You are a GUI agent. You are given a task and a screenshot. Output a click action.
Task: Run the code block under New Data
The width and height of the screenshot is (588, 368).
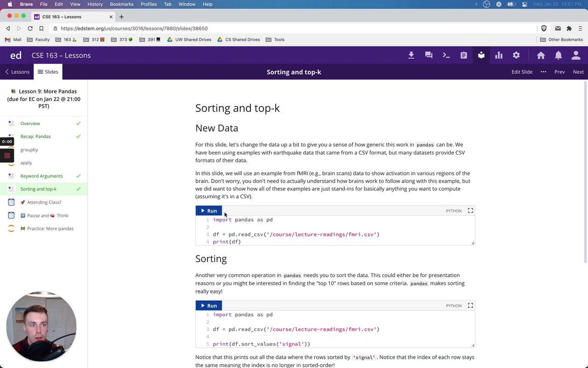pos(209,211)
